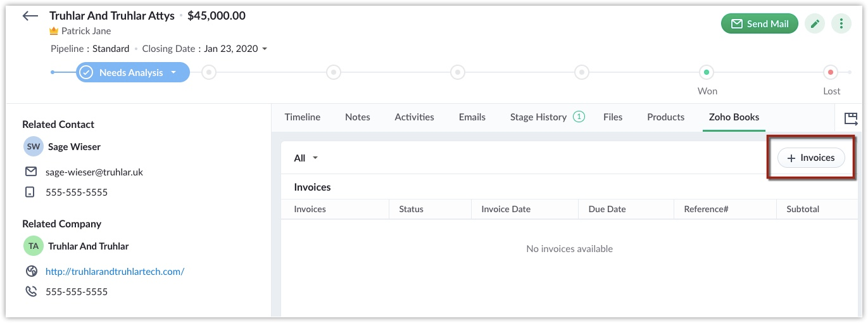This screenshot has height=323, width=868.
Task: Click the globe website icon
Action: pos(31,271)
